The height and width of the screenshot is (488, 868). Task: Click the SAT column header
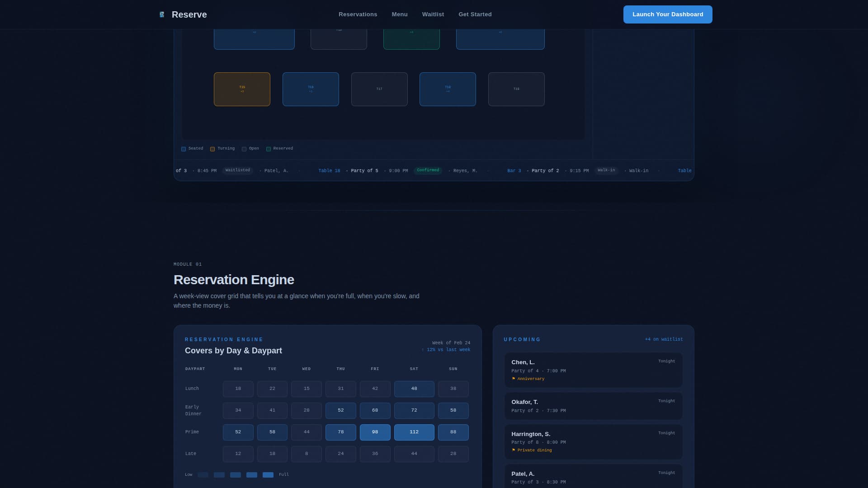pos(414,369)
